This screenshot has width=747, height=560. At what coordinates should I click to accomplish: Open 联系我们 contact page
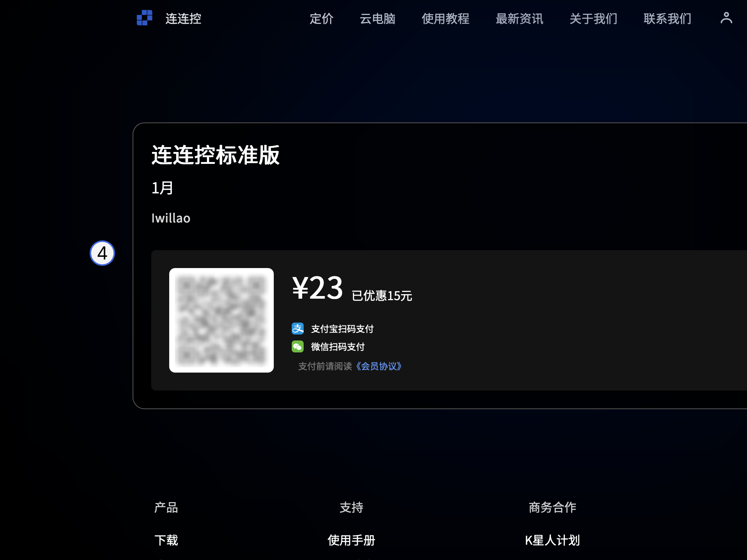(667, 19)
